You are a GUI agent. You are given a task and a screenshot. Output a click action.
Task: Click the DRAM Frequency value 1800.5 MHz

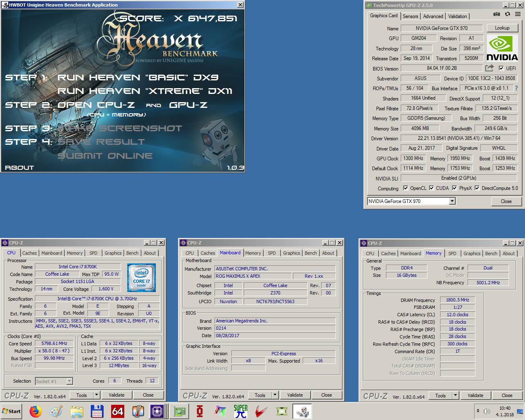coord(457,300)
